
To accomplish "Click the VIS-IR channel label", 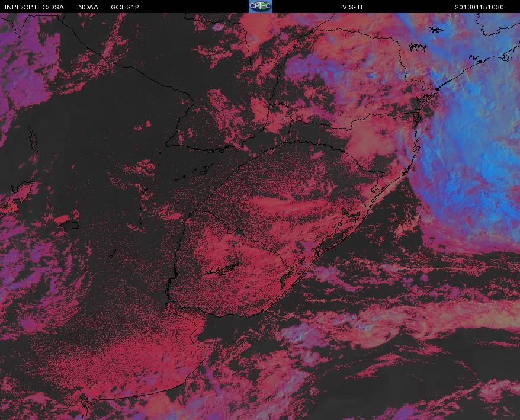I will [x=352, y=7].
